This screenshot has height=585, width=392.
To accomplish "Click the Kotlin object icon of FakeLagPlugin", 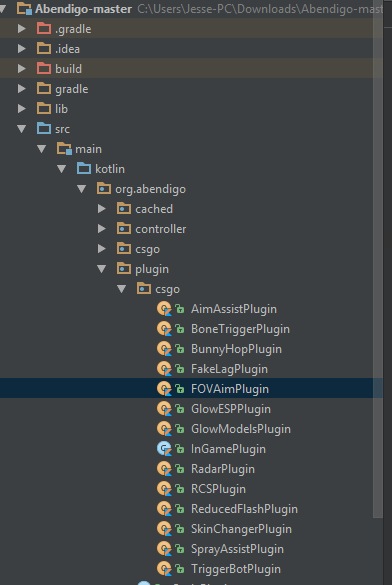I will point(164,369).
